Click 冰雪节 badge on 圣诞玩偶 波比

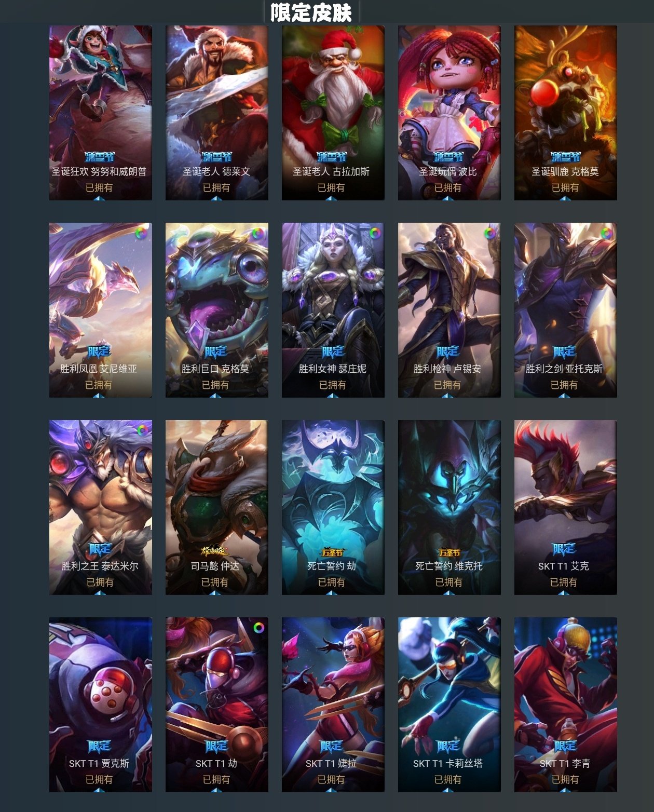point(448,157)
